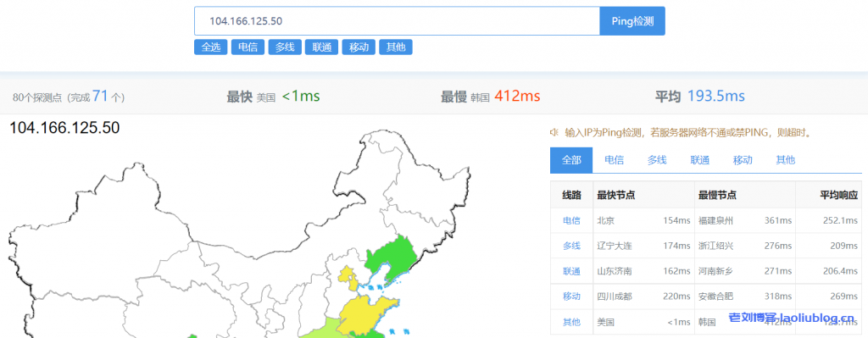Click 移动 link in table row
868x338 pixels.
(x=571, y=296)
